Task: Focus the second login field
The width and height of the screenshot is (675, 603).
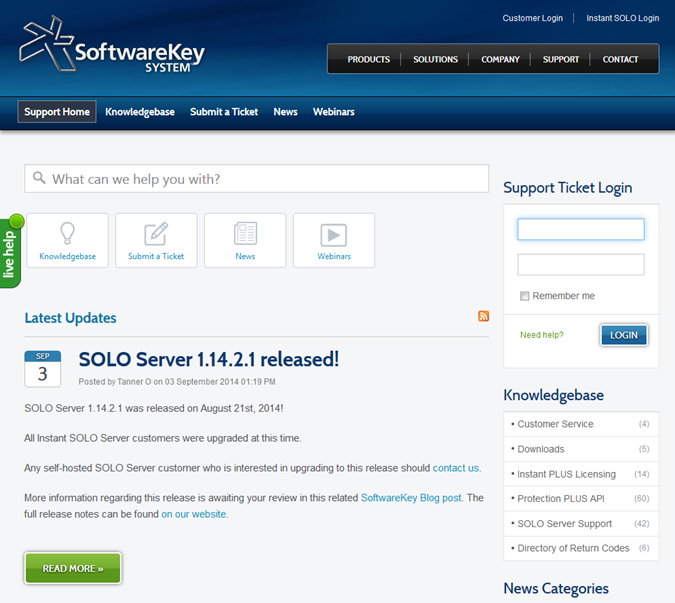Action: click(581, 264)
